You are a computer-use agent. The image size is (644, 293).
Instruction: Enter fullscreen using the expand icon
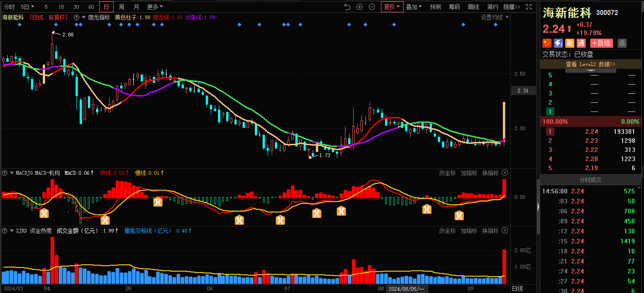point(528,7)
